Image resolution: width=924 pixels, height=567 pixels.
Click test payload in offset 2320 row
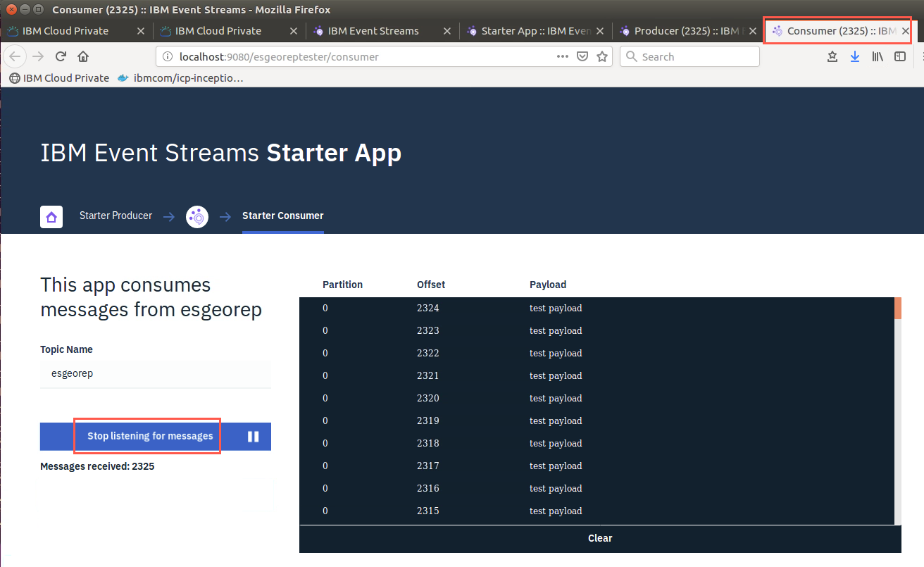(x=556, y=399)
